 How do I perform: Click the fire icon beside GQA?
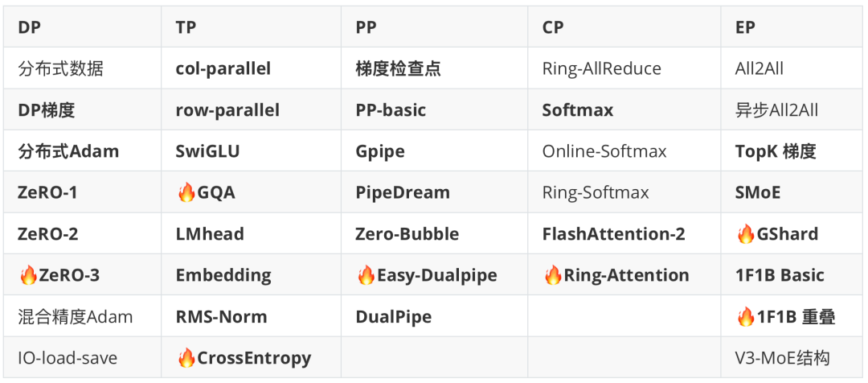(x=186, y=193)
